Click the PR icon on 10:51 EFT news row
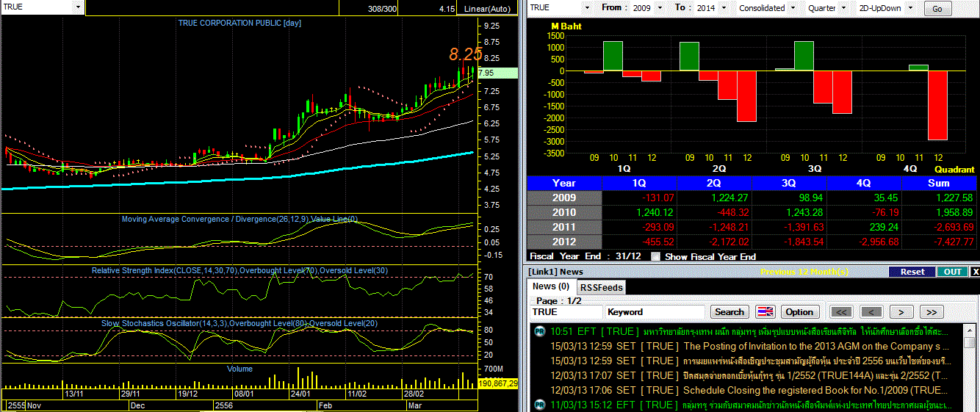This screenshot has height=412, width=980. pos(539,331)
